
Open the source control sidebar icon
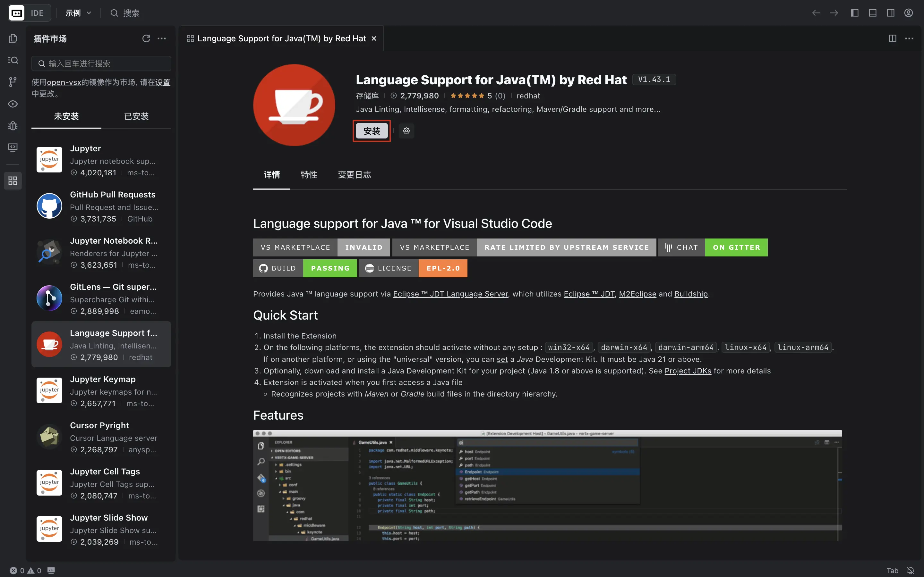click(x=13, y=82)
